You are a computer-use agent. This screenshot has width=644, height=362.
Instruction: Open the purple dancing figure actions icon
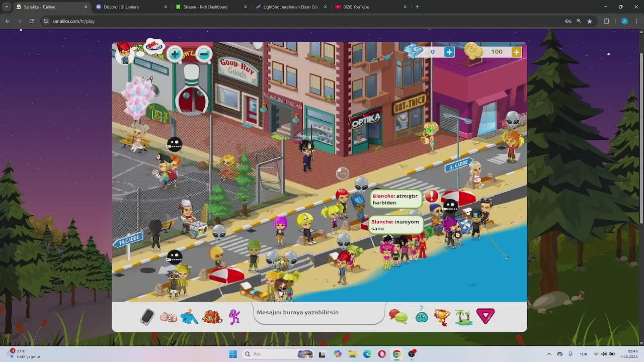tap(234, 316)
